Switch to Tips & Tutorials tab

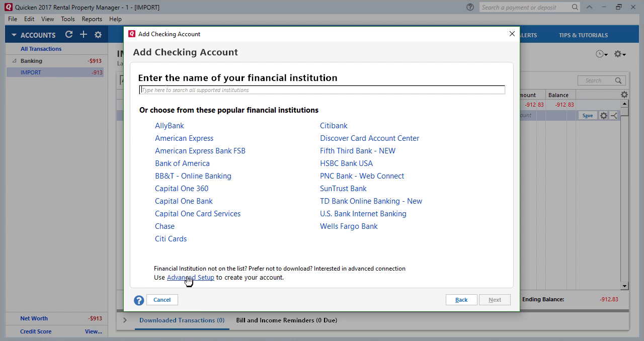pyautogui.click(x=583, y=35)
